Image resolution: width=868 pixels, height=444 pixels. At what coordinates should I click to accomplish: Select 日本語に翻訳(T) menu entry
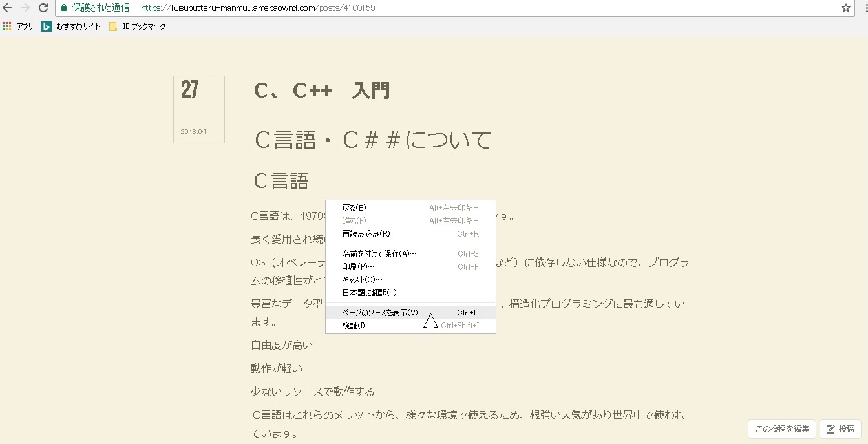coord(369,293)
